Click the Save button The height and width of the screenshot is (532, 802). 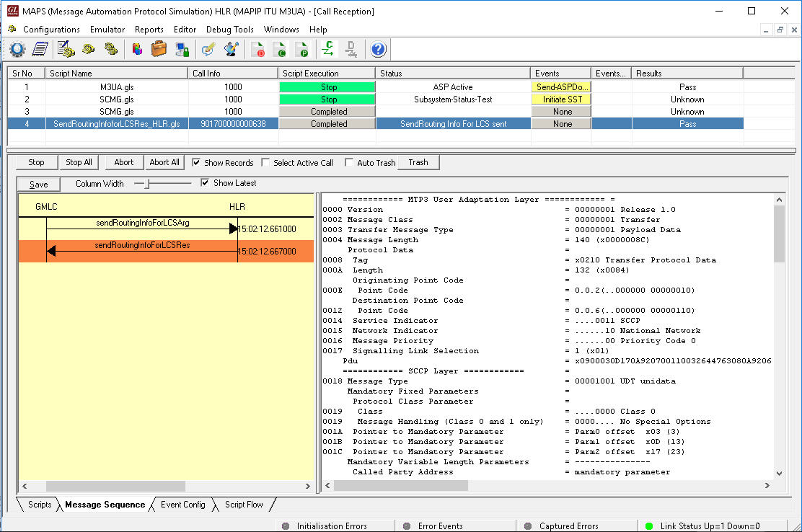pyautogui.click(x=39, y=185)
